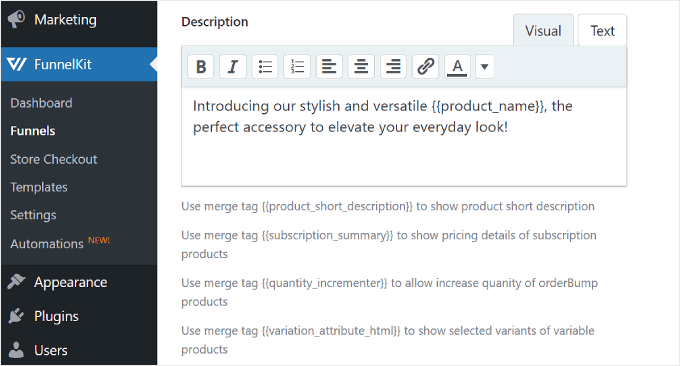Switch to the Text editor tab

pos(602,31)
